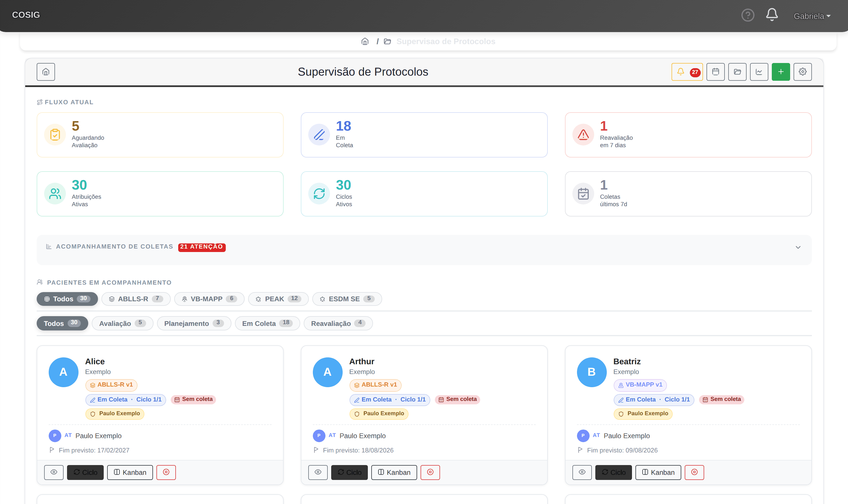848x504 pixels.
Task: Filter status by Em Coleta
Action: pos(267,323)
